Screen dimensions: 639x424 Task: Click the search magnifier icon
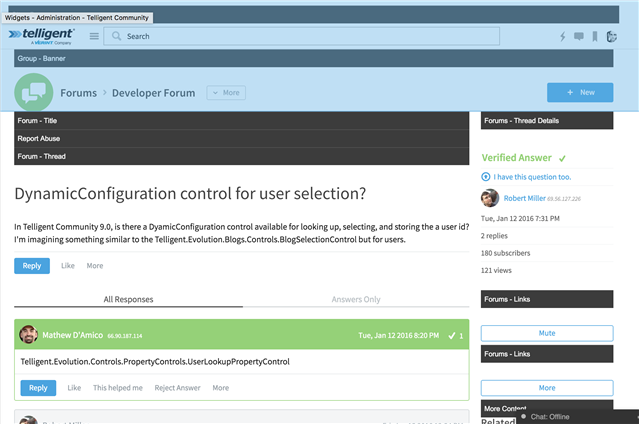[x=116, y=36]
